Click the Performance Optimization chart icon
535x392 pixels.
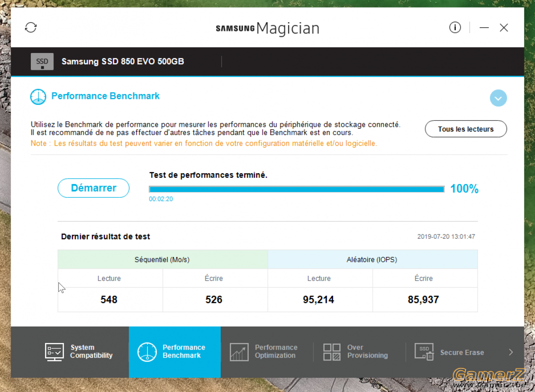tap(239, 352)
